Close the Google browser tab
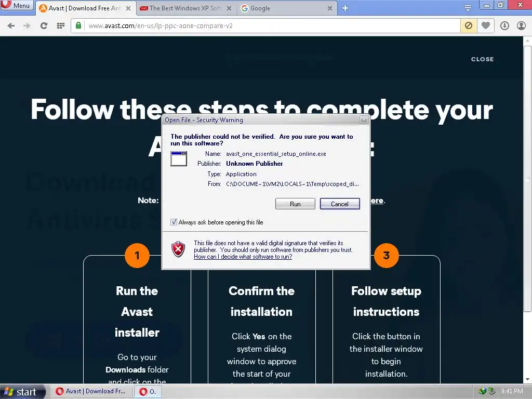Screen dimensions: 532x399 329,8
